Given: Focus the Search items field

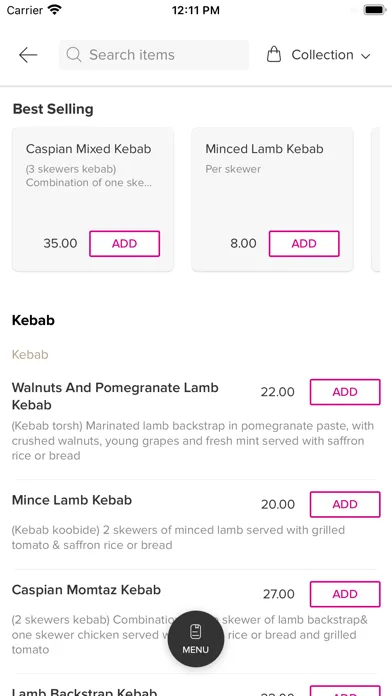Looking at the screenshot, I should (x=154, y=55).
